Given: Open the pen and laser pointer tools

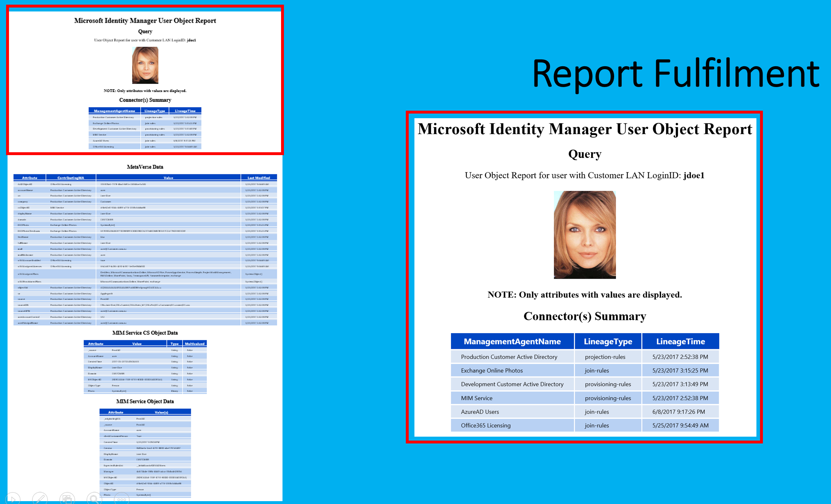Looking at the screenshot, I should click(40, 498).
